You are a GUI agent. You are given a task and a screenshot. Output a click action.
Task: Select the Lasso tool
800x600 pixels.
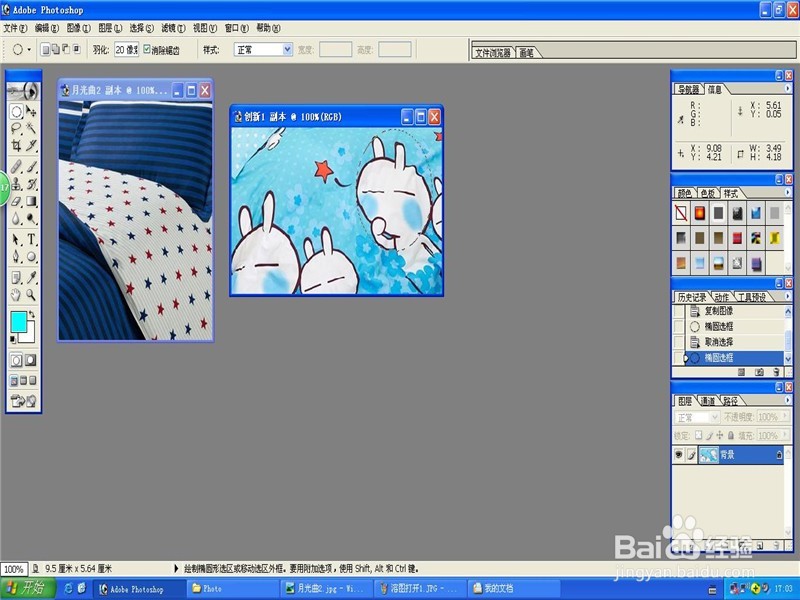(x=16, y=128)
